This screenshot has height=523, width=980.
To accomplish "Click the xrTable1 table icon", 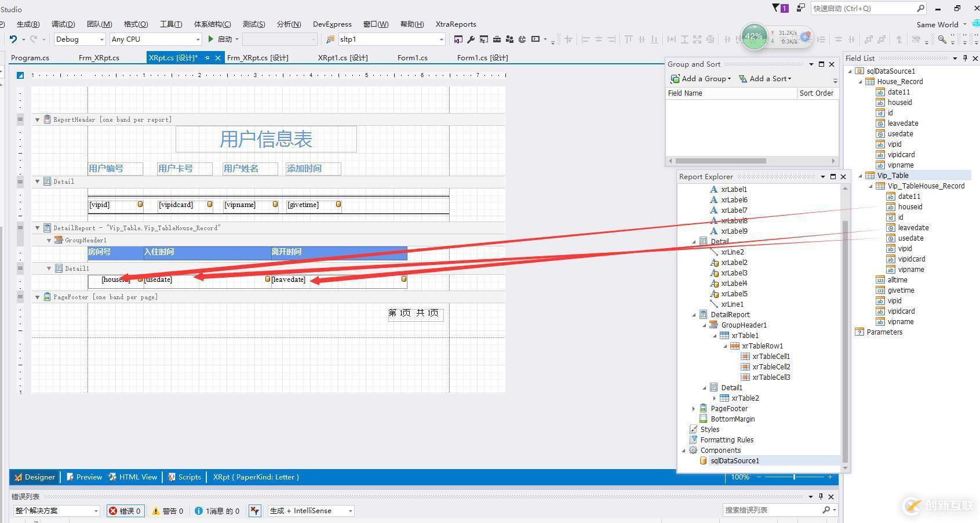I will coord(724,335).
